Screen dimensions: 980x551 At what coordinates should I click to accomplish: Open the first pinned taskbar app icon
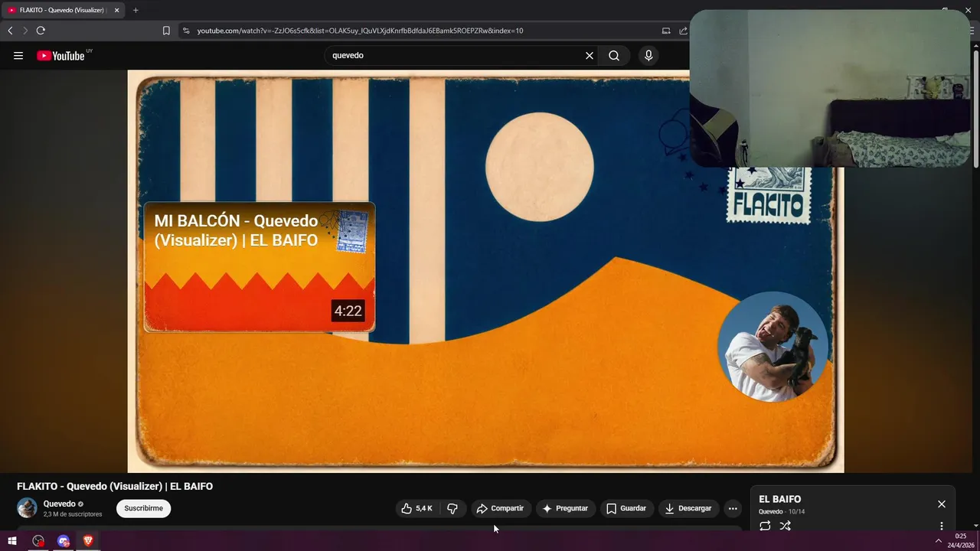click(x=38, y=541)
